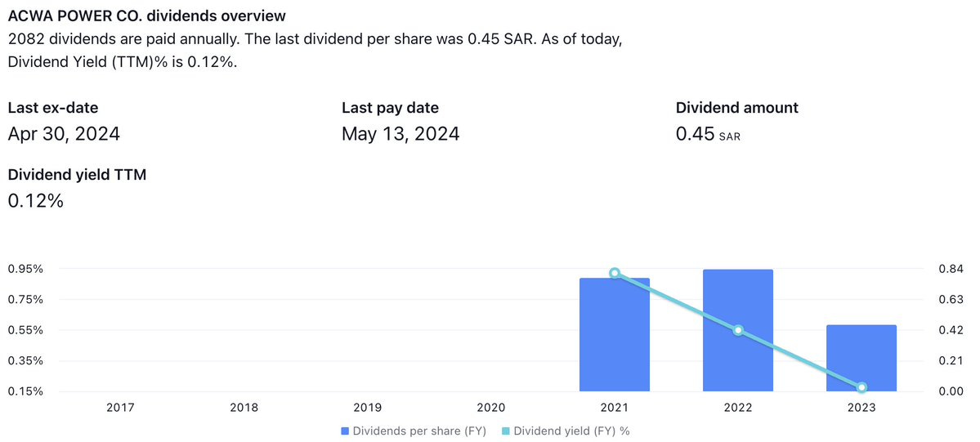Click the Dividend amount label
Screen dimensions: 980x442
(737, 108)
